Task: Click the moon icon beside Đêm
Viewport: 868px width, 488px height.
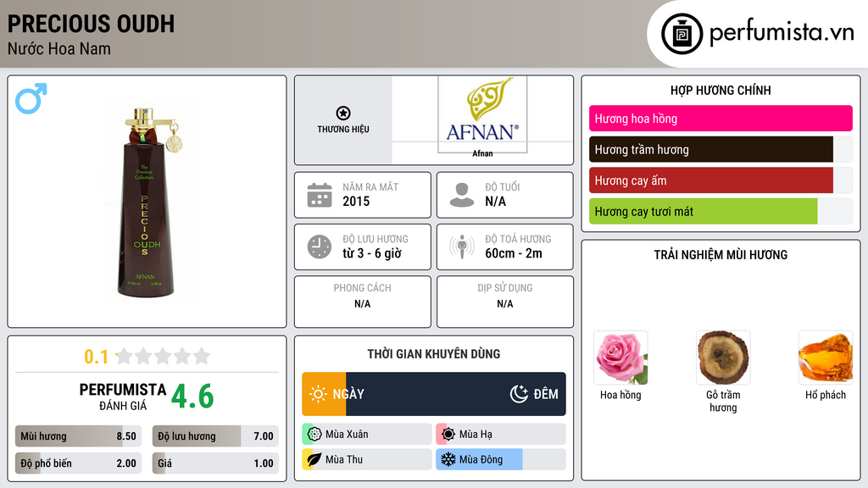Action: 519,394
